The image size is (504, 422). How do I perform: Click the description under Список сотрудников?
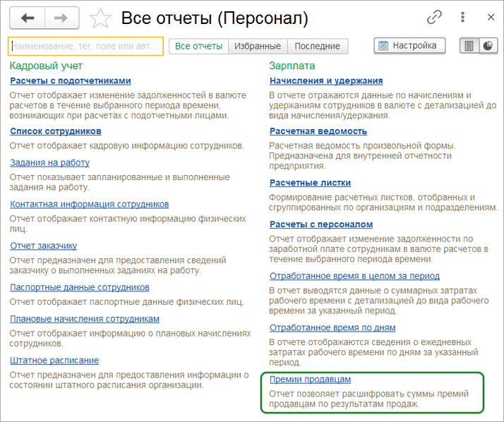coord(126,145)
